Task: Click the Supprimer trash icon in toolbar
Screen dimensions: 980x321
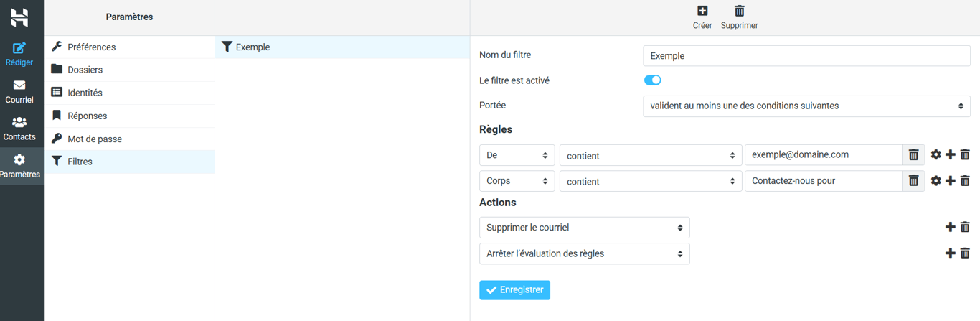Action: tap(739, 11)
